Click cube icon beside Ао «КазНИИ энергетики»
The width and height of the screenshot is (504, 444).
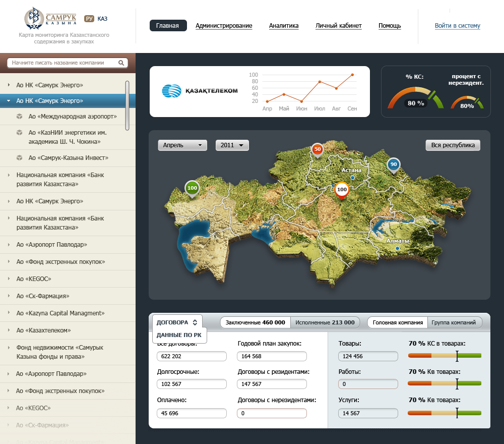[20, 132]
